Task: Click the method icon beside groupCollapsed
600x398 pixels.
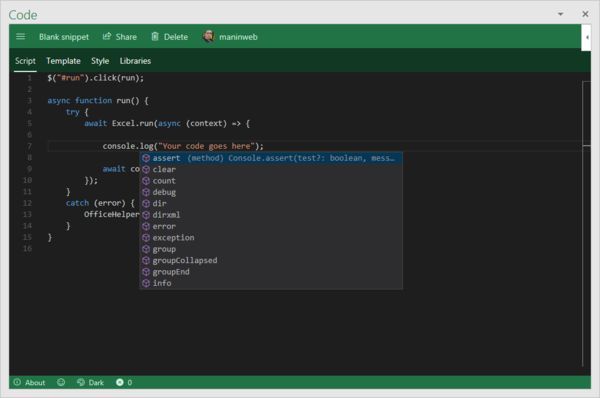Action: click(x=146, y=261)
